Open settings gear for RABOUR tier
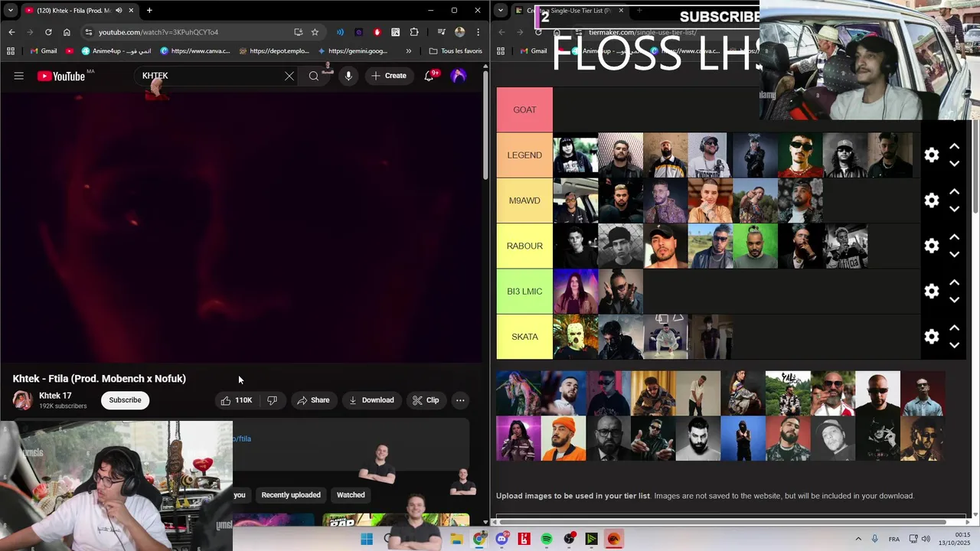Image resolution: width=980 pixels, height=551 pixels. [932, 246]
